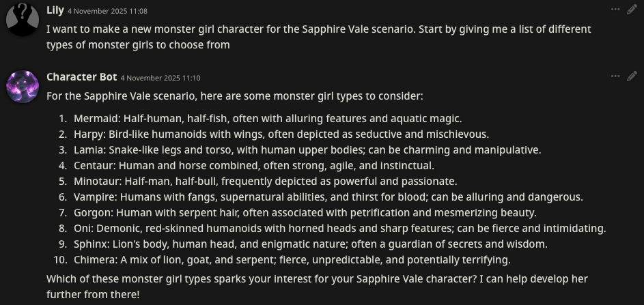Viewport: 644px width, 305px height.
Task: Select the Minotaur list entry
Action: pos(265,181)
